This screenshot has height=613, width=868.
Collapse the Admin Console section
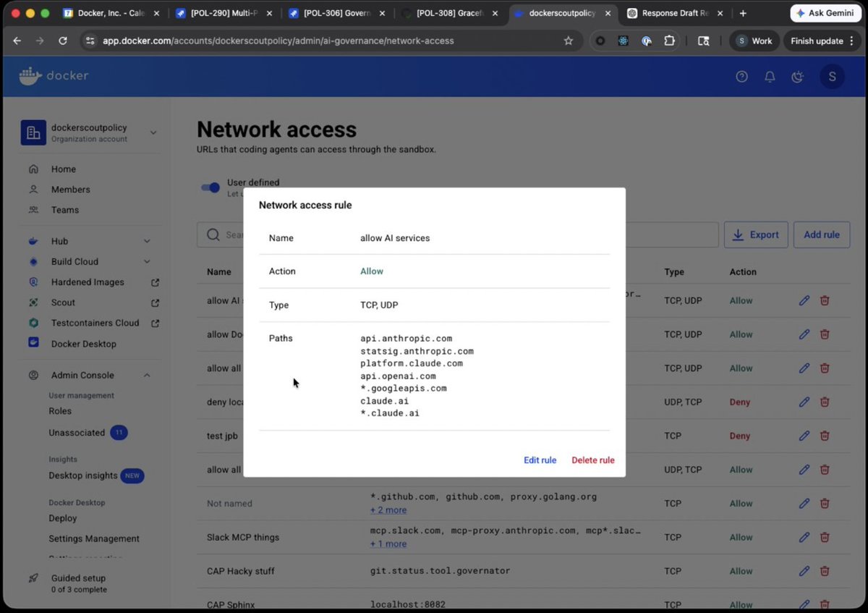pos(147,376)
